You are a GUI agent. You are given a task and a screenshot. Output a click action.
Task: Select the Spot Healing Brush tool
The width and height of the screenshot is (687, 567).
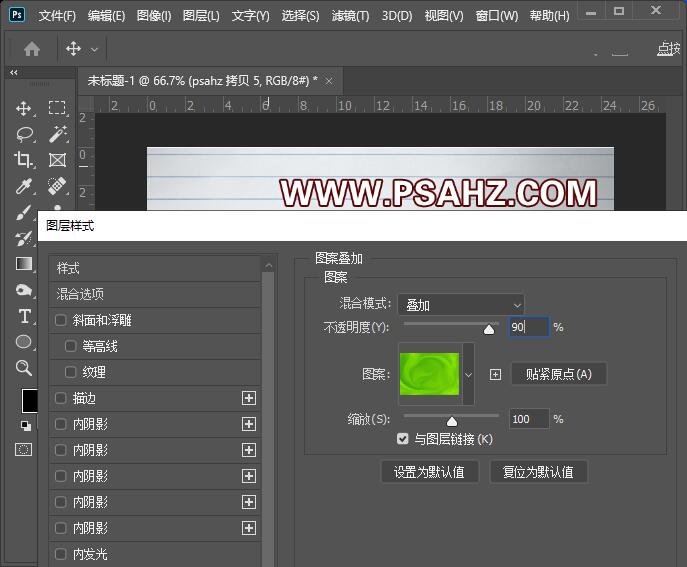tap(57, 186)
